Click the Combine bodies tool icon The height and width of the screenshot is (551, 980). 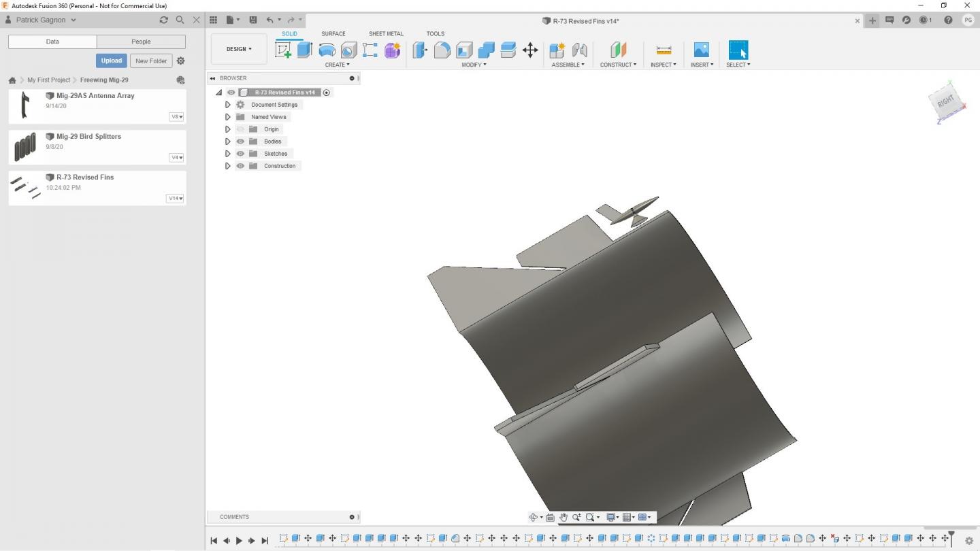tap(486, 50)
